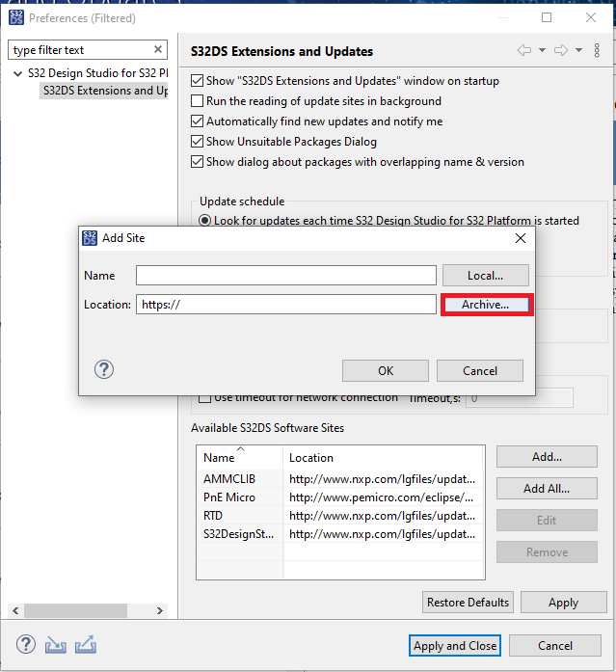The width and height of the screenshot is (616, 672).
Task: Click the back navigation arrow
Action: pyautogui.click(x=524, y=50)
